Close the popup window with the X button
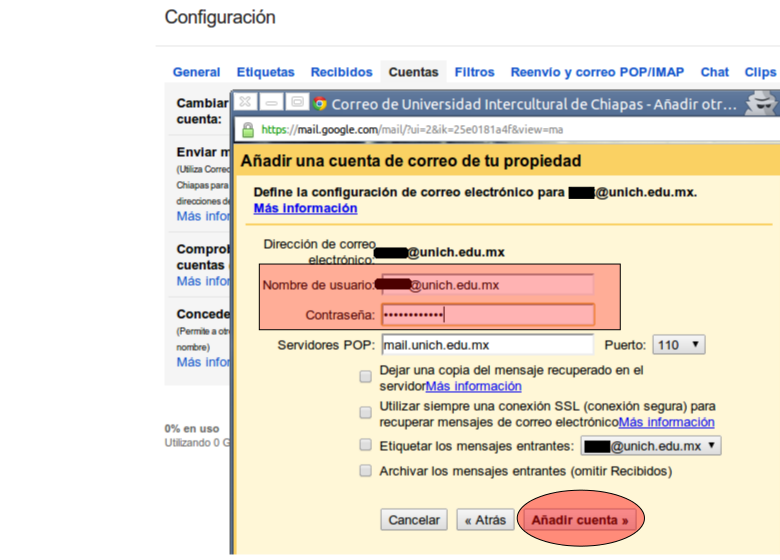 pyautogui.click(x=245, y=102)
